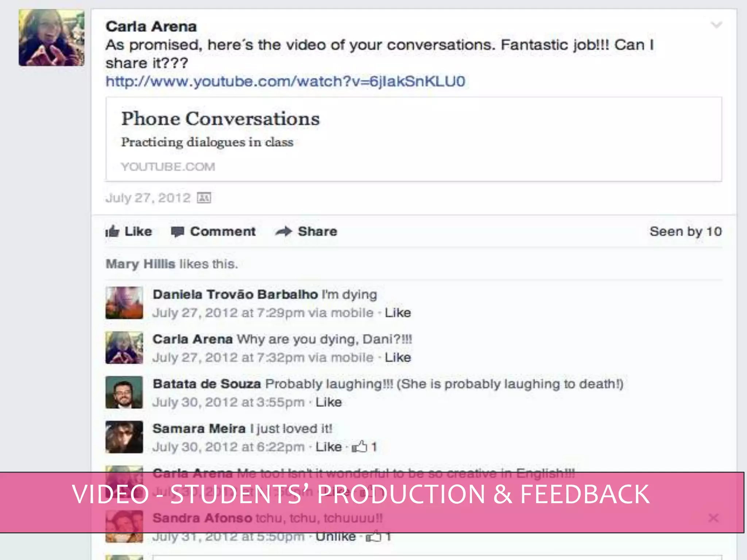747x560 pixels.
Task: Open the YouTube watch URL link
Action: tap(285, 81)
